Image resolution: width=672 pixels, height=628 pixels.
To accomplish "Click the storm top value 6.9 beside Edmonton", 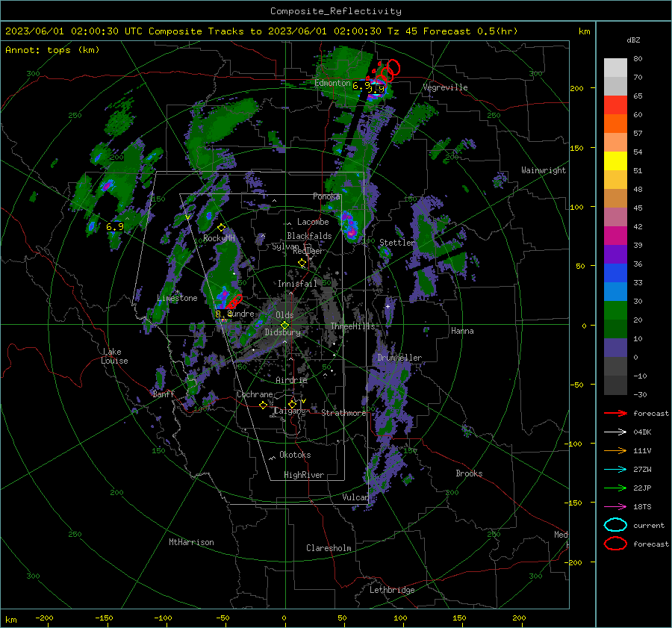I will tap(361, 86).
